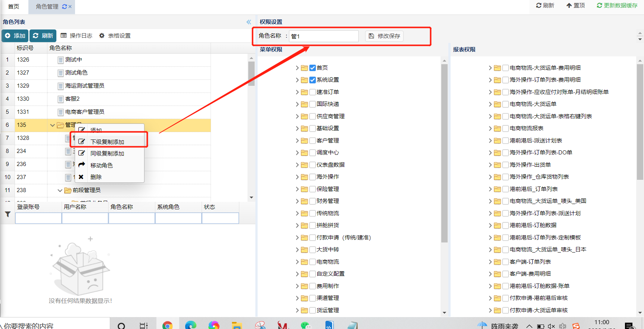Open Google Chrome from the taskbar
Viewport: 644px width, 329px height.
tap(167, 325)
